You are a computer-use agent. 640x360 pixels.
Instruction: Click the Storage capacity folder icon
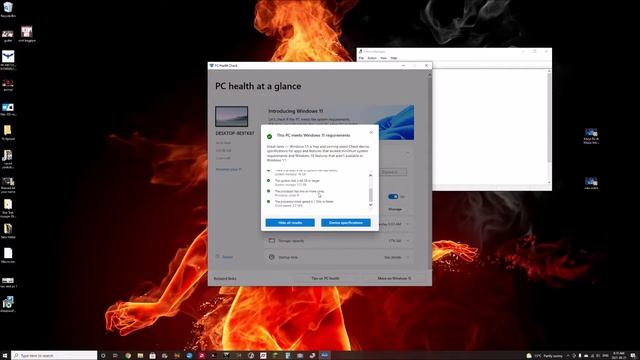272,240
